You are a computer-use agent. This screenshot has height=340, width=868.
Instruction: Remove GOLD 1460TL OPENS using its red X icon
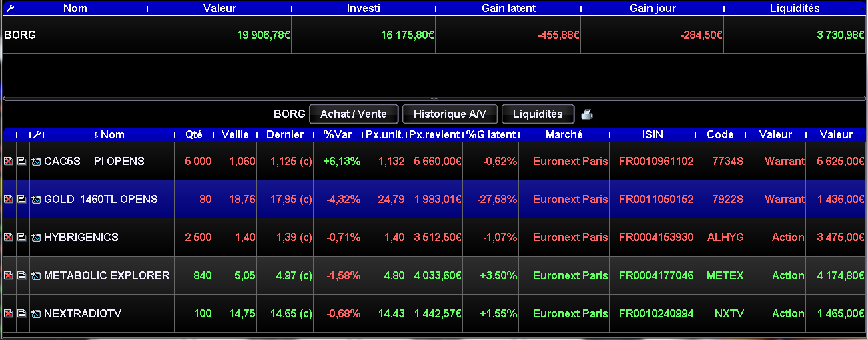pyautogui.click(x=9, y=199)
